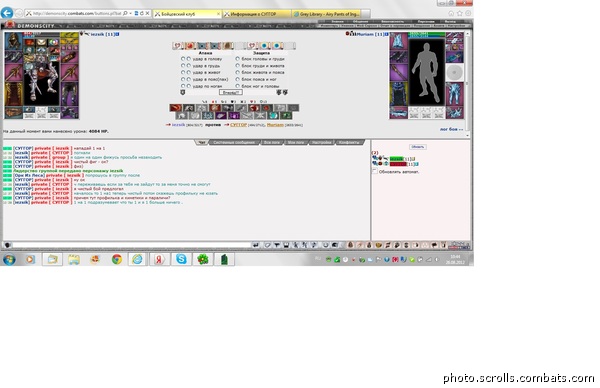This screenshot has width=600, height=388.
Task: Open iezsik name link above left character
Action: [97, 34]
